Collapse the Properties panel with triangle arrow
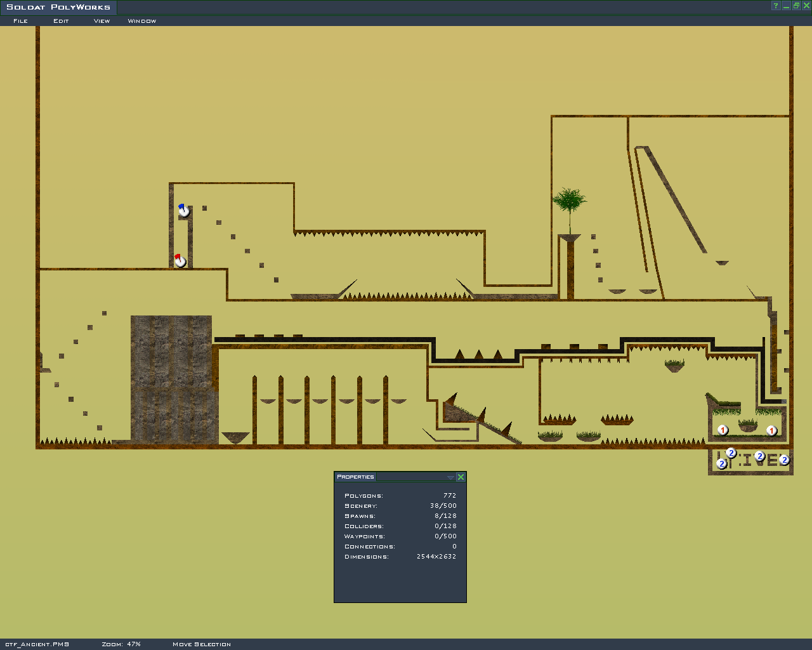Screen dimensions: 812x650 click(450, 477)
